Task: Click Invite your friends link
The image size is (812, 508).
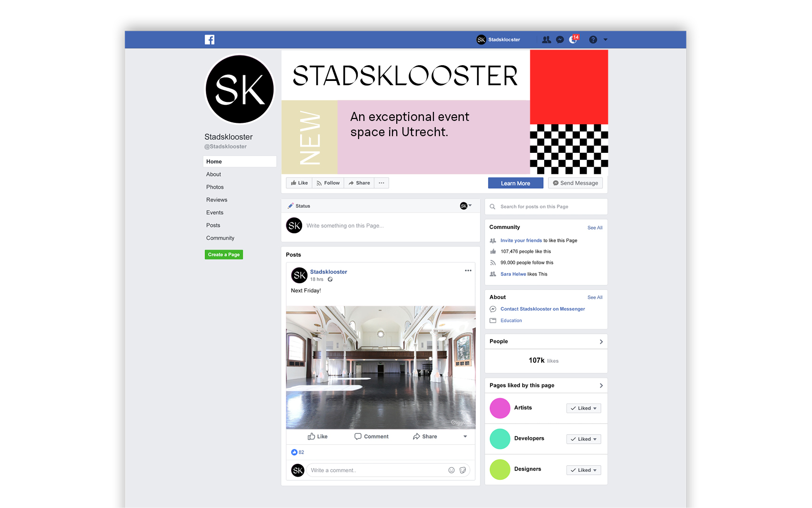Action: [x=521, y=240]
